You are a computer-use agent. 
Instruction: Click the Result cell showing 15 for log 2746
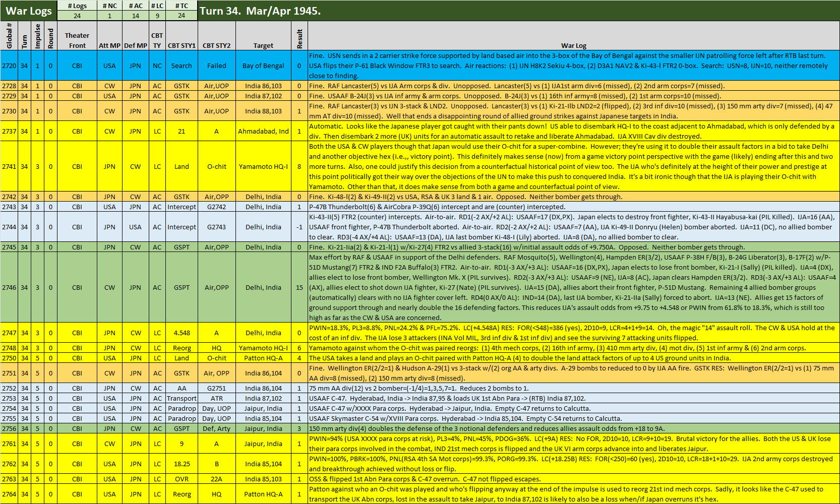(x=299, y=288)
